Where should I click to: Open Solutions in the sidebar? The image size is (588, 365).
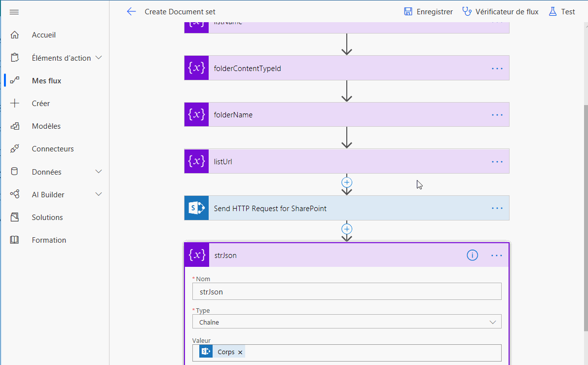pos(47,217)
